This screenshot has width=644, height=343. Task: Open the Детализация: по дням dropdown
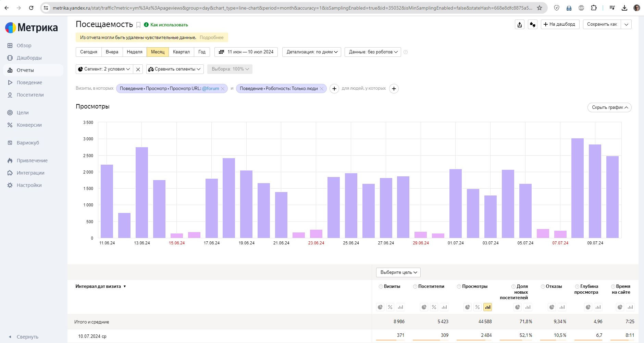click(x=312, y=52)
